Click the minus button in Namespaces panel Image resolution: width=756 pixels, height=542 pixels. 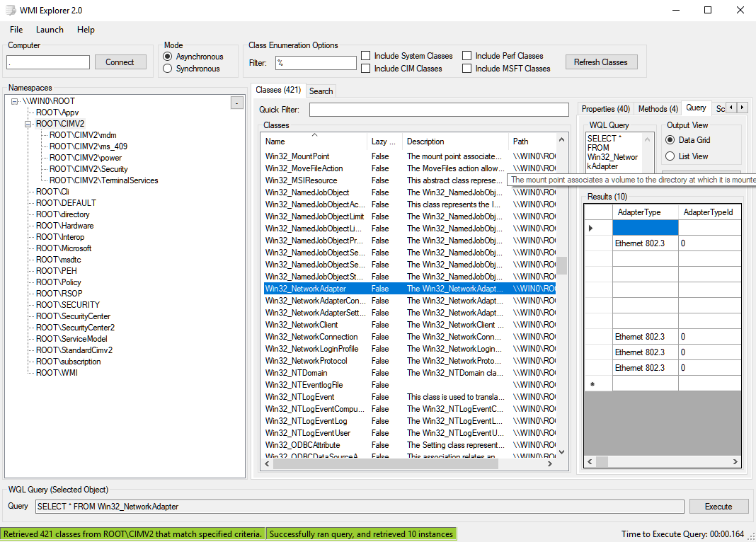click(236, 103)
